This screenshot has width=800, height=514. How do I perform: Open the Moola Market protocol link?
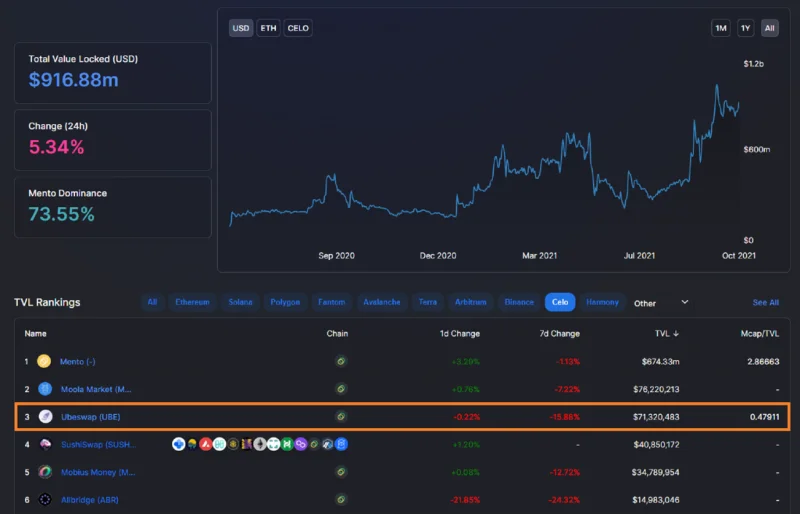pos(96,389)
